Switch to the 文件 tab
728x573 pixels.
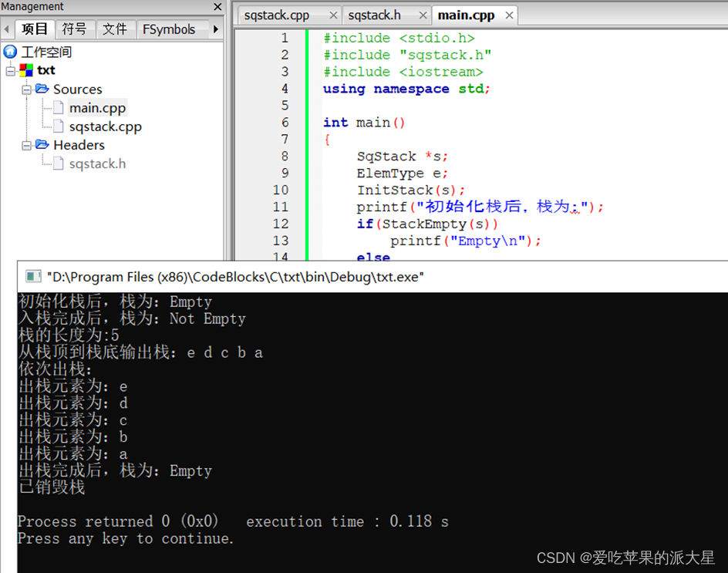point(115,29)
